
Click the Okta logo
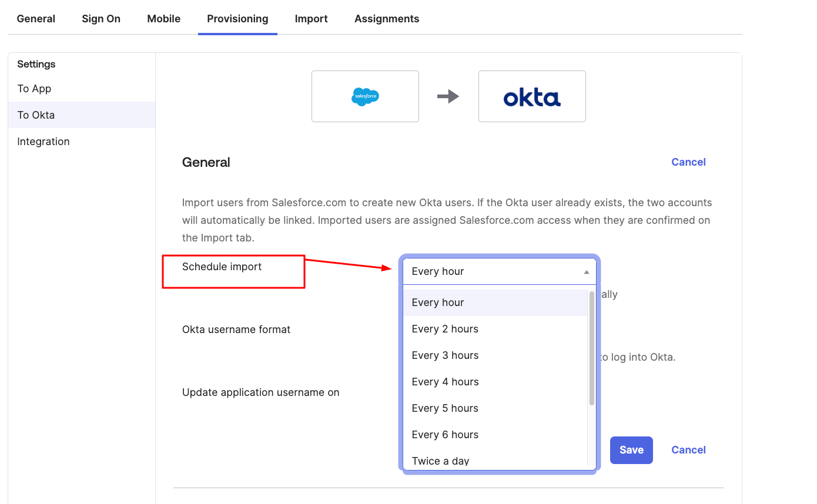tap(532, 97)
